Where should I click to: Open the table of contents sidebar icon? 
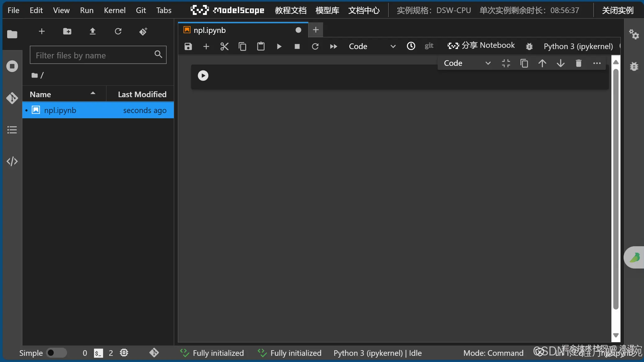tap(12, 130)
